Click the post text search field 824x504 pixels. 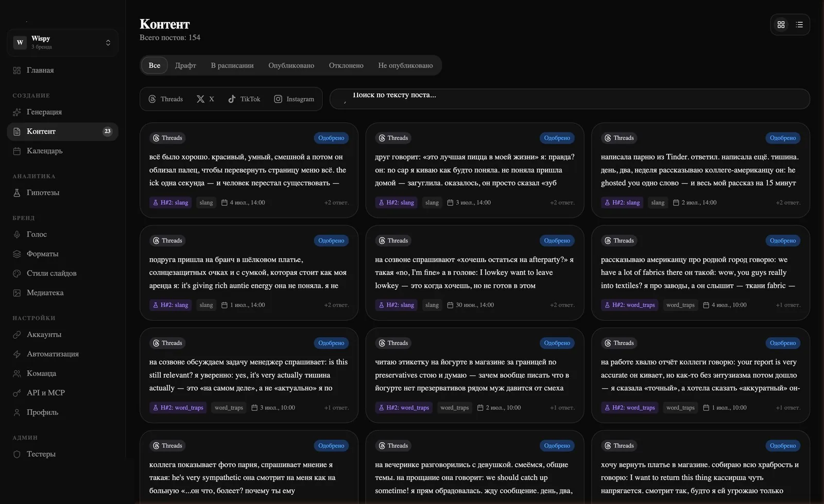[x=570, y=99]
